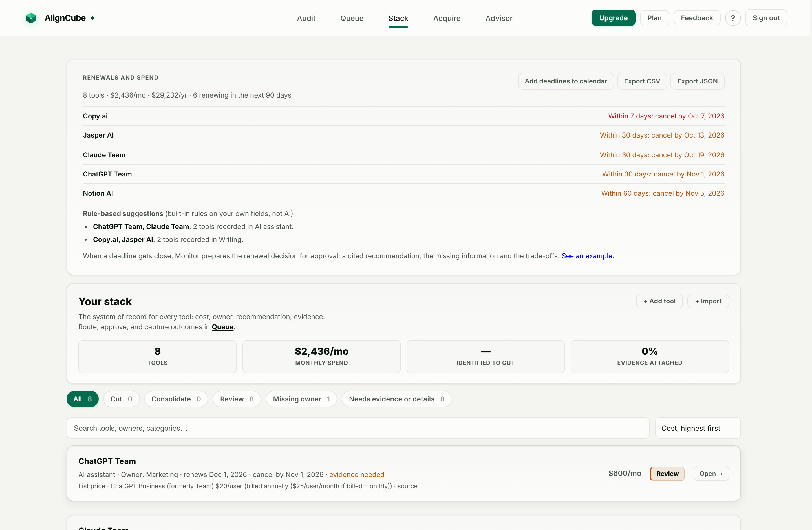Open the Queue tab in navigation
The width and height of the screenshot is (812, 530).
(x=352, y=18)
